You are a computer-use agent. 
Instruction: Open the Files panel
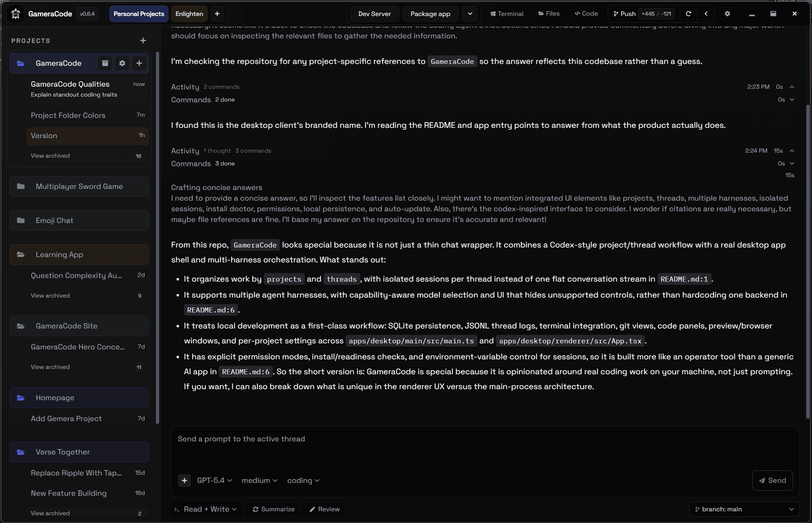549,14
